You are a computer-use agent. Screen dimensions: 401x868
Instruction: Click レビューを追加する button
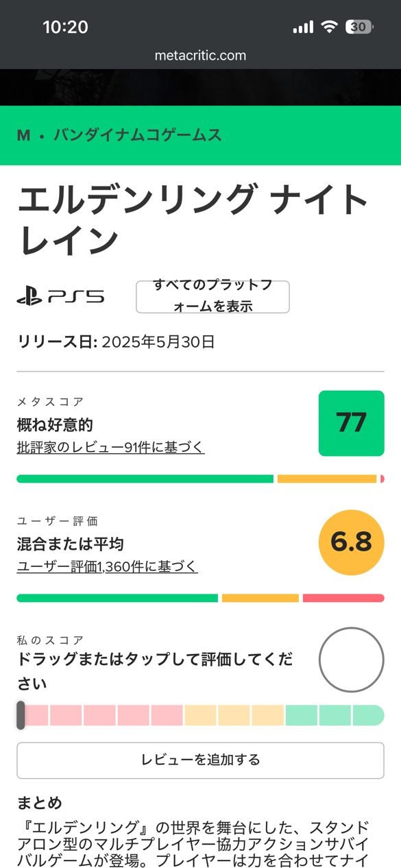[200, 760]
